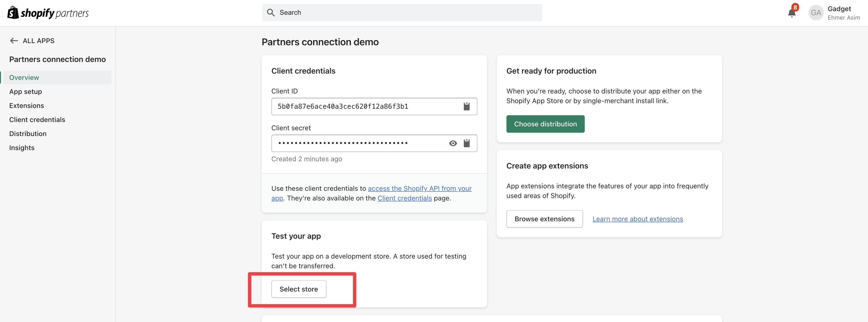The image size is (868, 322).
Task: Navigate to Client credentials in sidebar
Action: point(37,120)
